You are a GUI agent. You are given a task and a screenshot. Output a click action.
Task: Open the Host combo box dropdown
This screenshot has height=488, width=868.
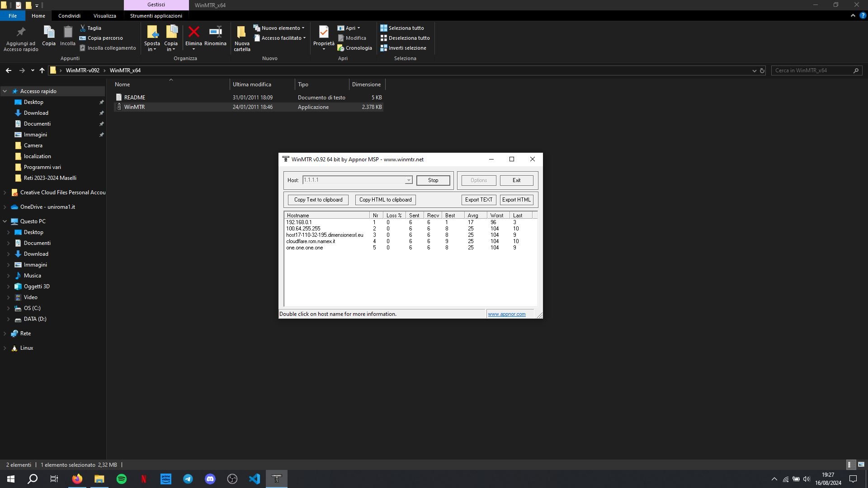click(x=408, y=180)
